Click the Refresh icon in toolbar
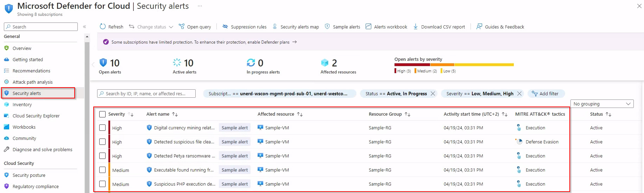Image resolution: width=644 pixels, height=193 pixels. point(103,27)
